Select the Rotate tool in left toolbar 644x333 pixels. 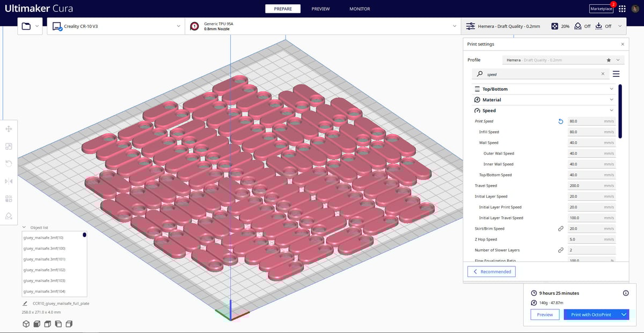tap(9, 164)
